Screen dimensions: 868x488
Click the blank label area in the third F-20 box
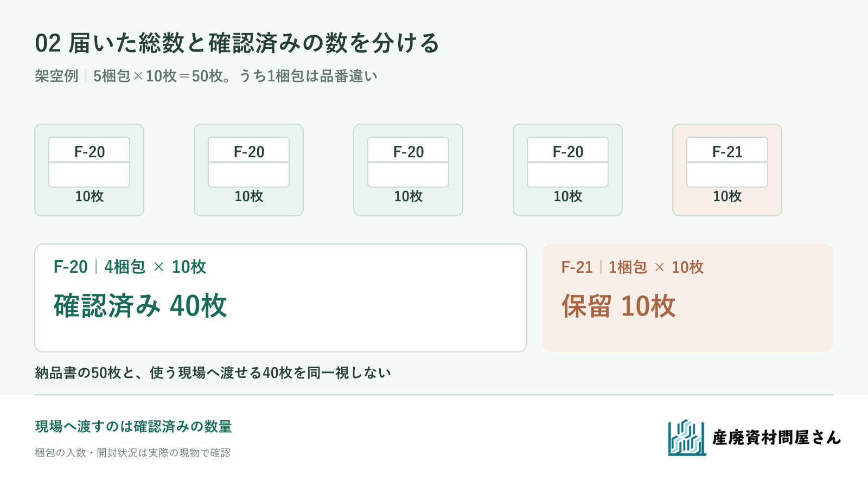click(409, 175)
